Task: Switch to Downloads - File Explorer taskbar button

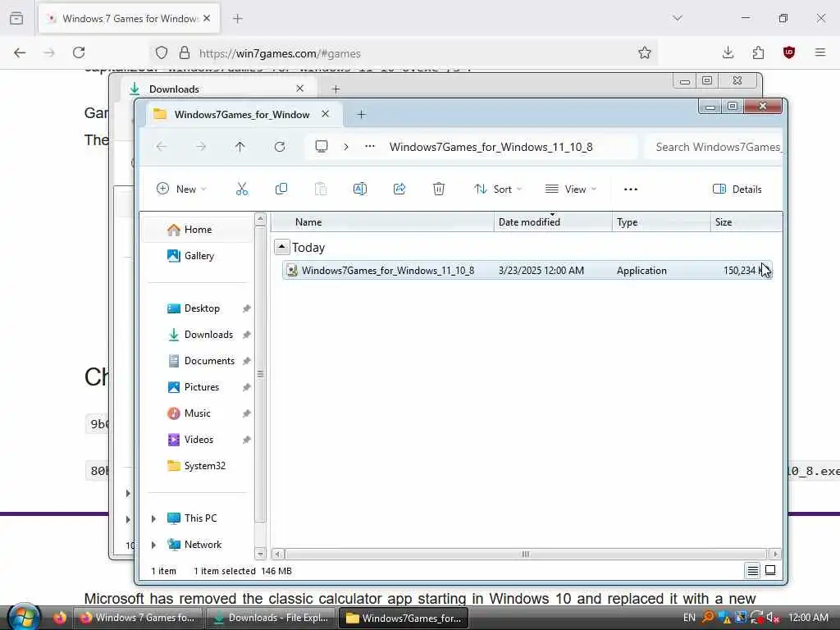Action: pos(272,618)
